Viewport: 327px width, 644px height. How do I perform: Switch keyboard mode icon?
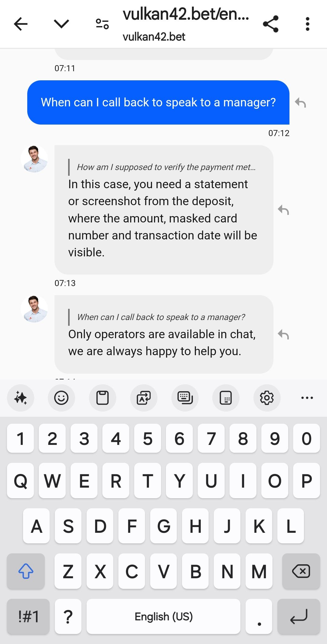pos(185,398)
